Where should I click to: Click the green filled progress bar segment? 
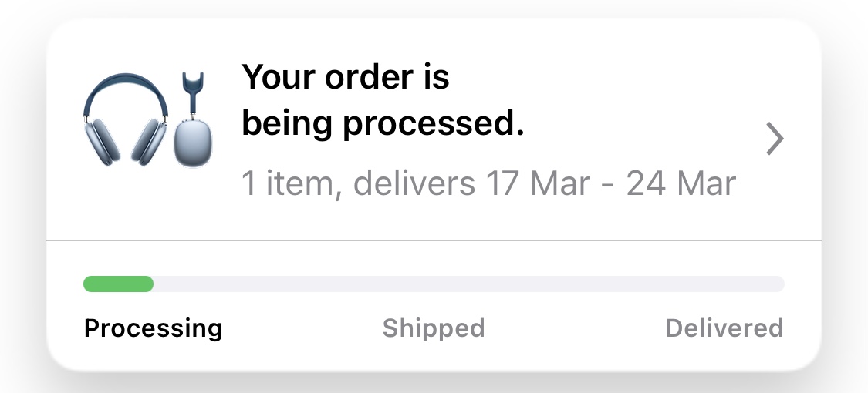(x=118, y=284)
